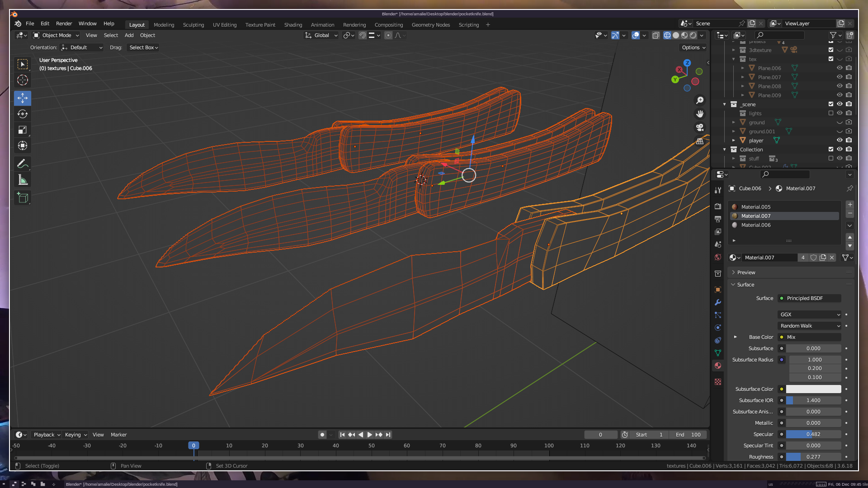This screenshot has width=868, height=488.
Task: Expand the Preview panel
Action: coord(746,272)
